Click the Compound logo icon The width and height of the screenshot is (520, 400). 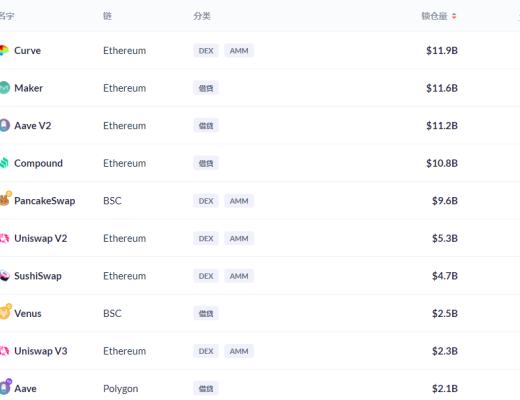pos(4,163)
